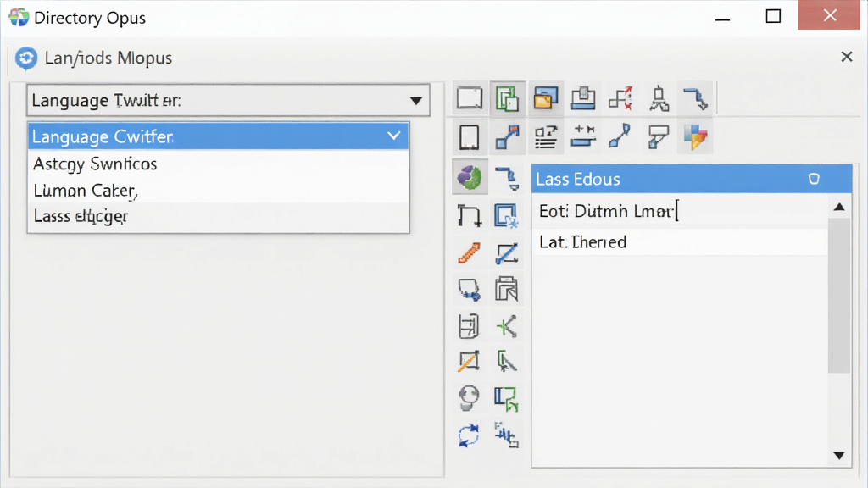
Task: Click the vertical scrollbar thumb in right list
Action: pos(839,296)
